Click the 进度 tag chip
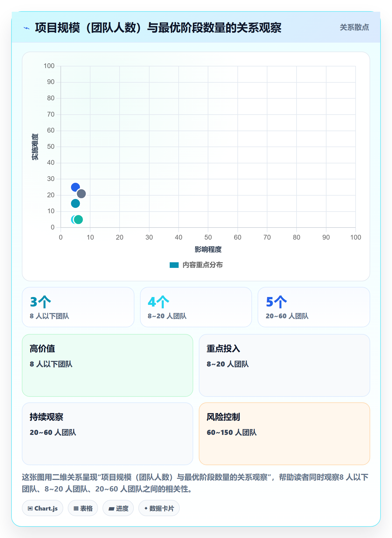The image size is (392, 538). [118, 508]
